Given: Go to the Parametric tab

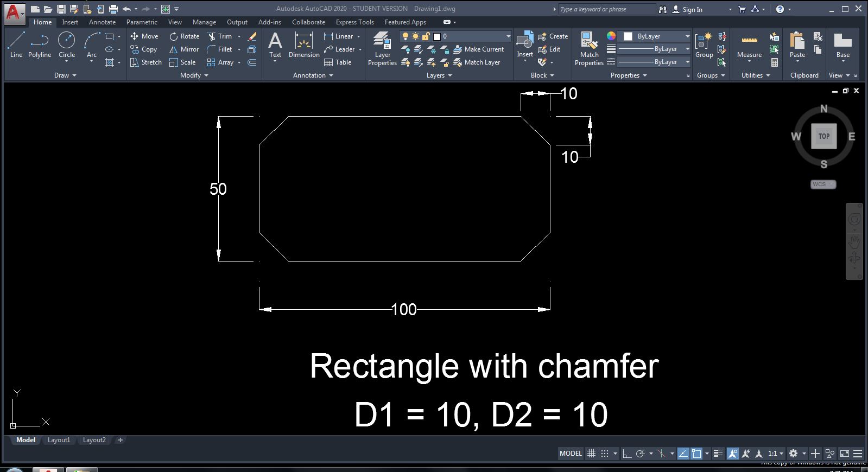Looking at the screenshot, I should [142, 22].
